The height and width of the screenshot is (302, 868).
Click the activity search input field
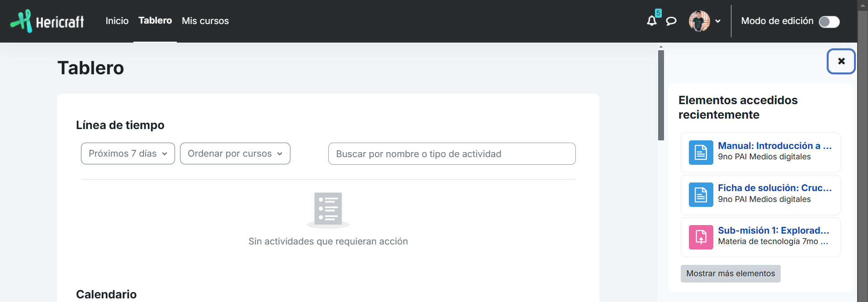tap(451, 154)
